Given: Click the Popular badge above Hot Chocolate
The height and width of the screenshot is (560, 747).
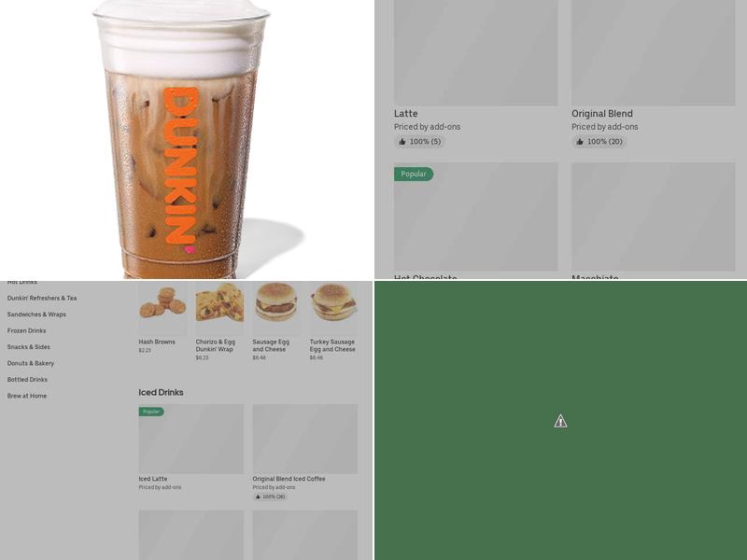Looking at the screenshot, I should (x=414, y=174).
